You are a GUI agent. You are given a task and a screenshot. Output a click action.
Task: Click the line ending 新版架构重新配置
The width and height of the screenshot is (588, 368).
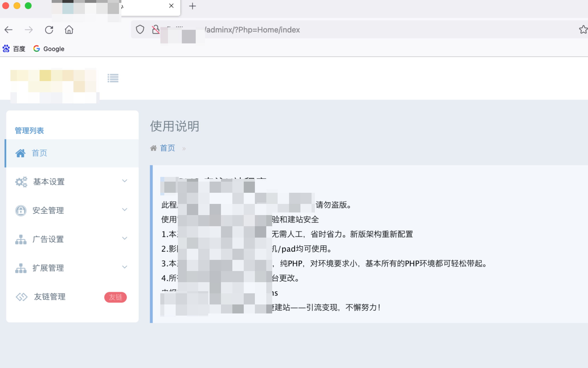[x=287, y=234]
